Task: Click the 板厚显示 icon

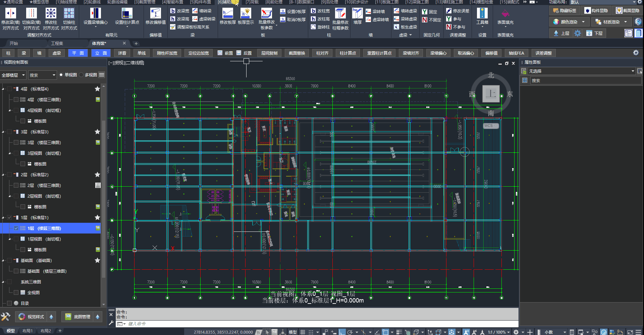Action: 246,14
